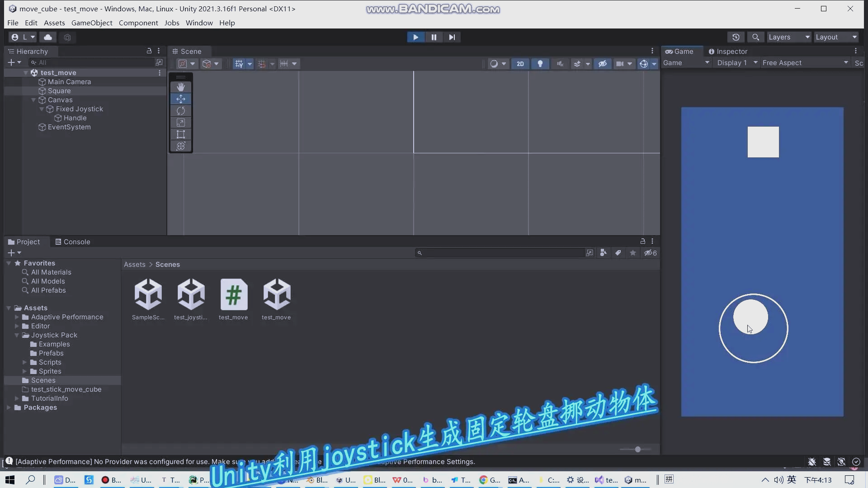This screenshot has width=868, height=488.
Task: Click Assets in the breadcrumb path
Action: (x=135, y=265)
